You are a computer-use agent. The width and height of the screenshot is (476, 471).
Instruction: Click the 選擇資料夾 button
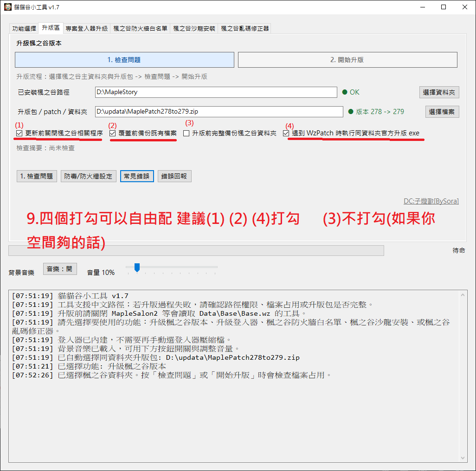coord(439,92)
